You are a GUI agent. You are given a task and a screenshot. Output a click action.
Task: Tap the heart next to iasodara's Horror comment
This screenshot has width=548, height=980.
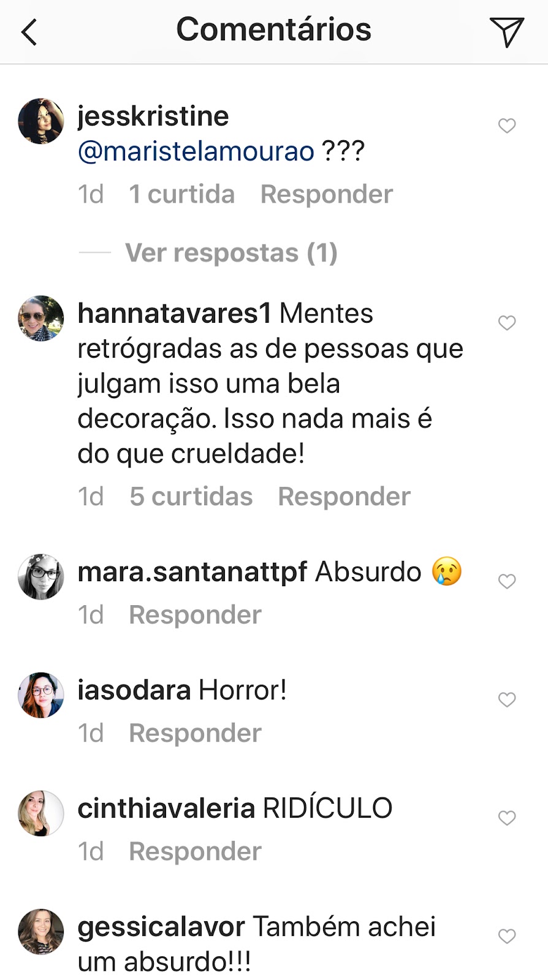coord(507,699)
